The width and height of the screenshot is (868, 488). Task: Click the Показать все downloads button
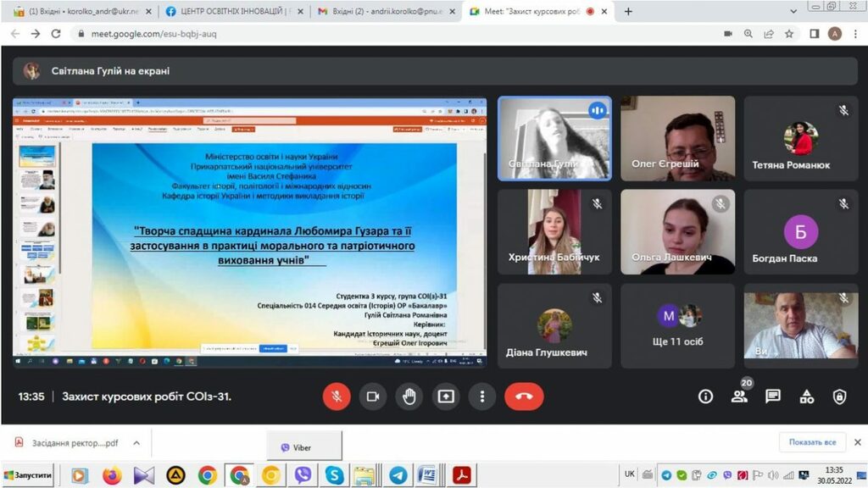coord(812,441)
